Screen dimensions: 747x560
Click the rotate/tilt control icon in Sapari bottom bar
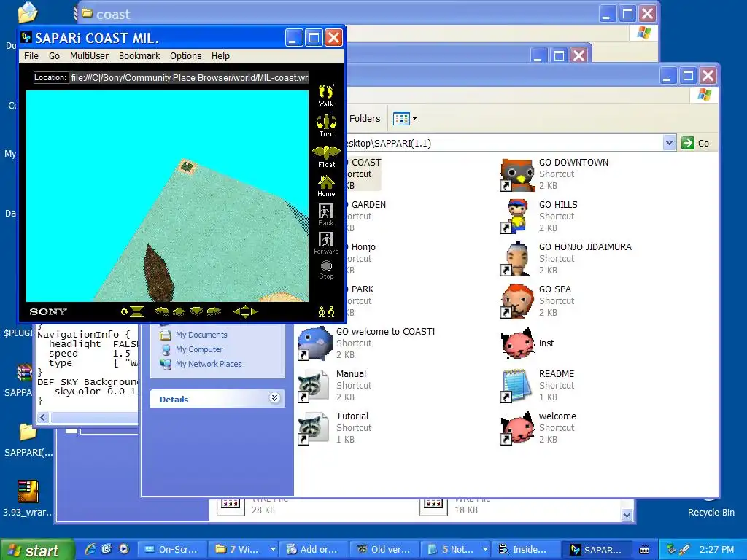[133, 312]
